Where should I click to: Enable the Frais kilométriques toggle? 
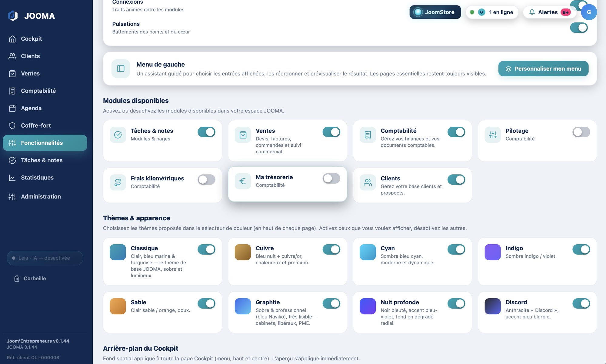point(206,180)
